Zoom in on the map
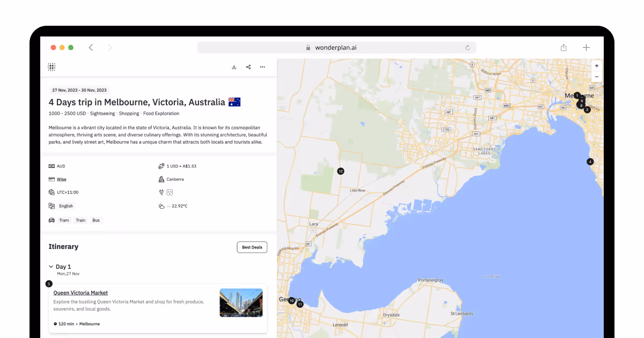The height and width of the screenshot is (338, 644). [597, 65]
